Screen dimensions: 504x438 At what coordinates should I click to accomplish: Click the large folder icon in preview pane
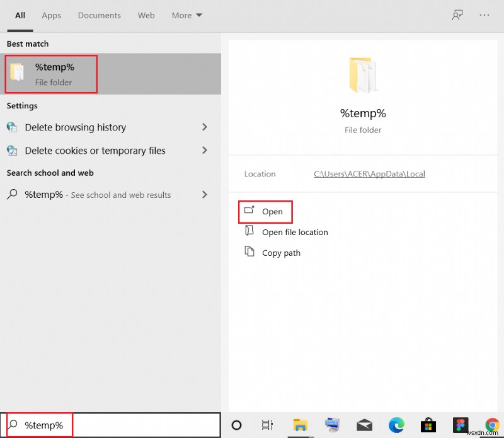363,75
